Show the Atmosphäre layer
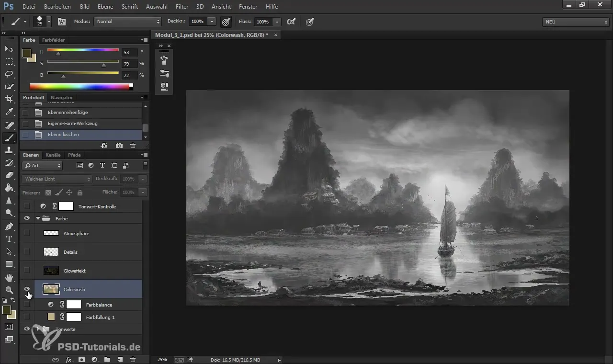Viewport: 613px width, 364px height. (27, 233)
